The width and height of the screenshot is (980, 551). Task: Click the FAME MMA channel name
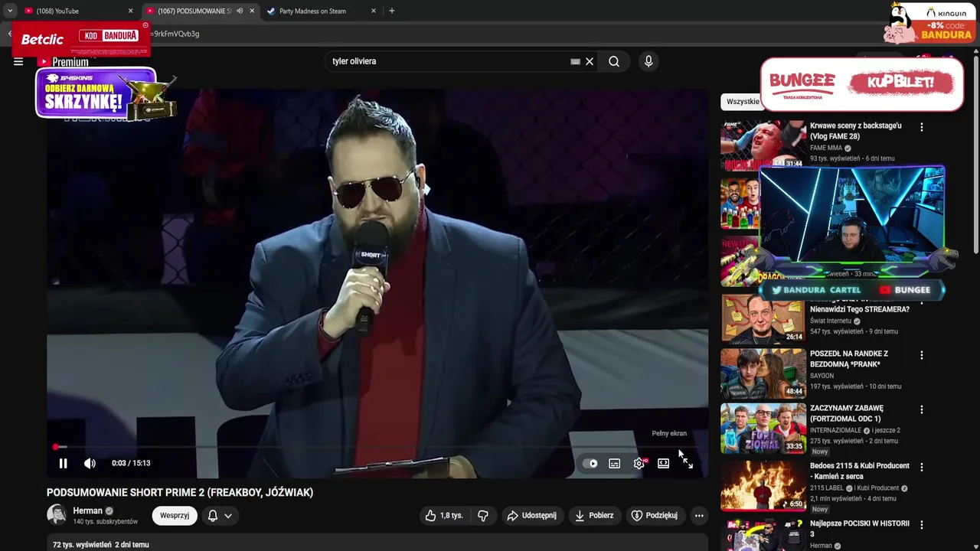826,148
